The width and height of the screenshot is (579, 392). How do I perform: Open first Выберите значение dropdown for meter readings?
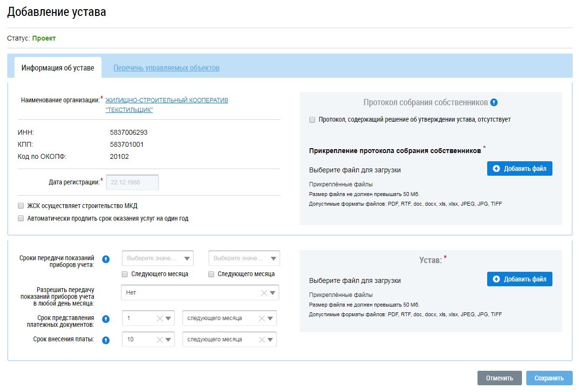(158, 258)
